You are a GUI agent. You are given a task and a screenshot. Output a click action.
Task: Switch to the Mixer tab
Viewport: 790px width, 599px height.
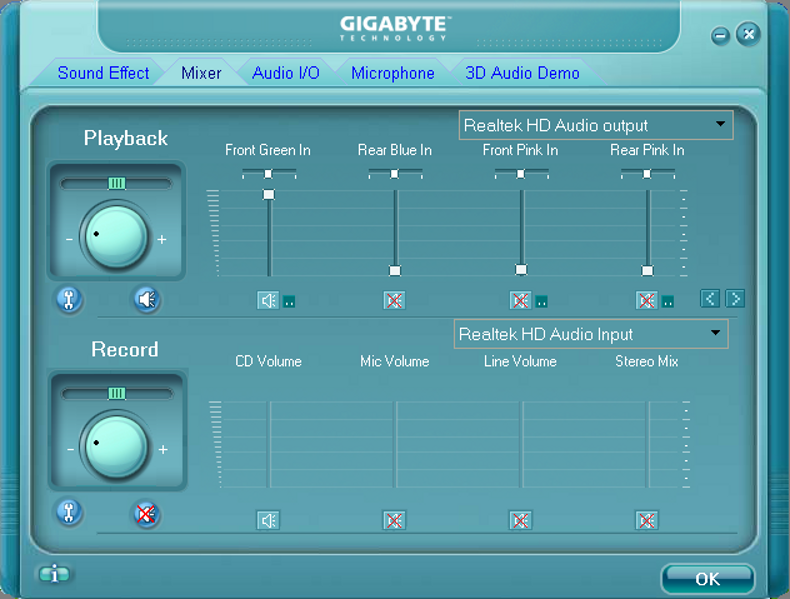click(x=201, y=73)
